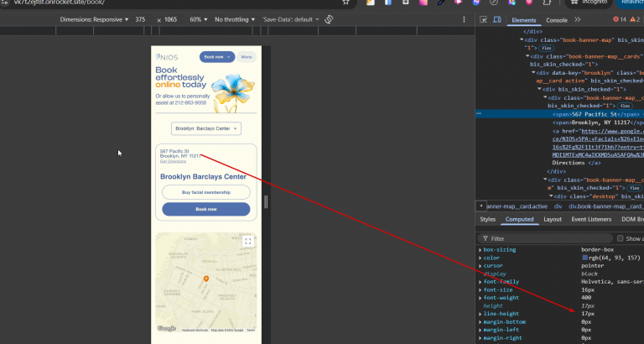Bookmark this page with the star

point(345,2)
